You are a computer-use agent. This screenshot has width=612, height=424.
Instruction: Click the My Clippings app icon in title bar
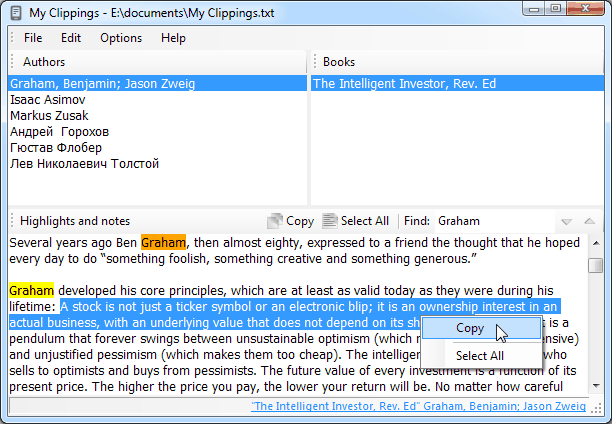(16, 13)
